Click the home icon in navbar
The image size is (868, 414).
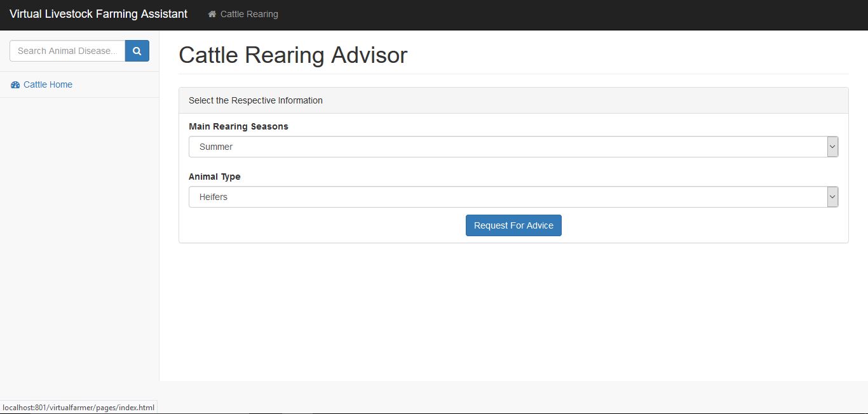(x=212, y=14)
